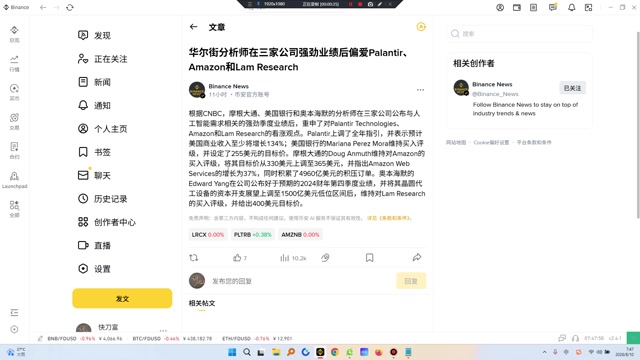Toggle the 已关注 following button for Binance News
Viewport: 640px width, 360px height.
572,88
